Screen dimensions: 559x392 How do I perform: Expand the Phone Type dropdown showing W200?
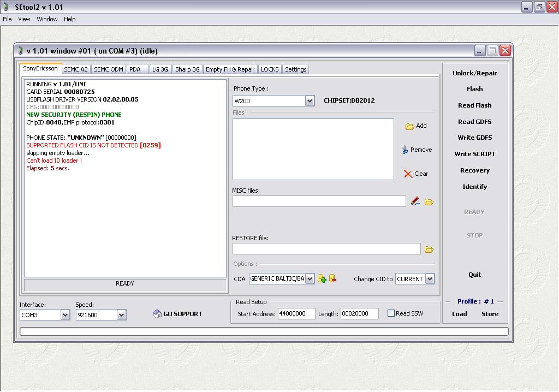click(x=310, y=101)
